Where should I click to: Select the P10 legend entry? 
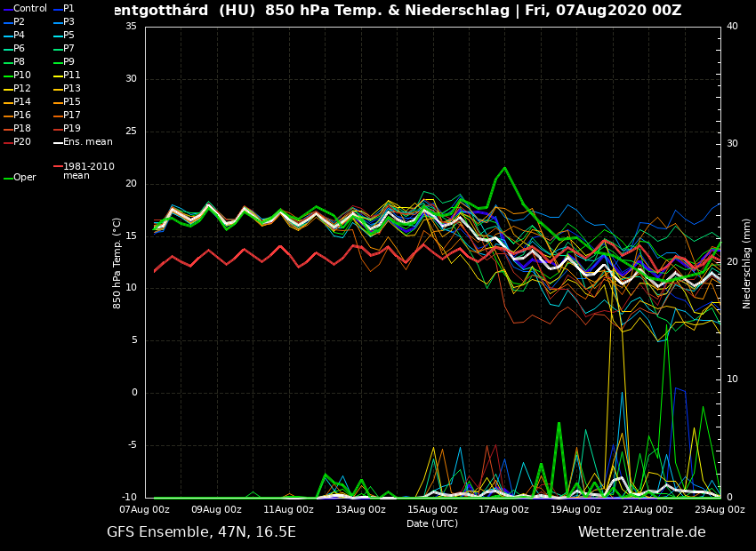click(x=21, y=76)
